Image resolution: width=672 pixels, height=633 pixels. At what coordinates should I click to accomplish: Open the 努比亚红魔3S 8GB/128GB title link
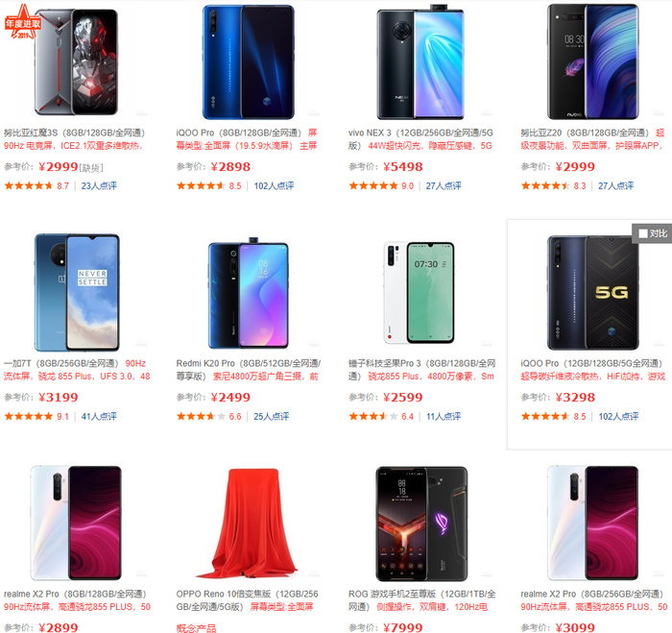pyautogui.click(x=75, y=133)
